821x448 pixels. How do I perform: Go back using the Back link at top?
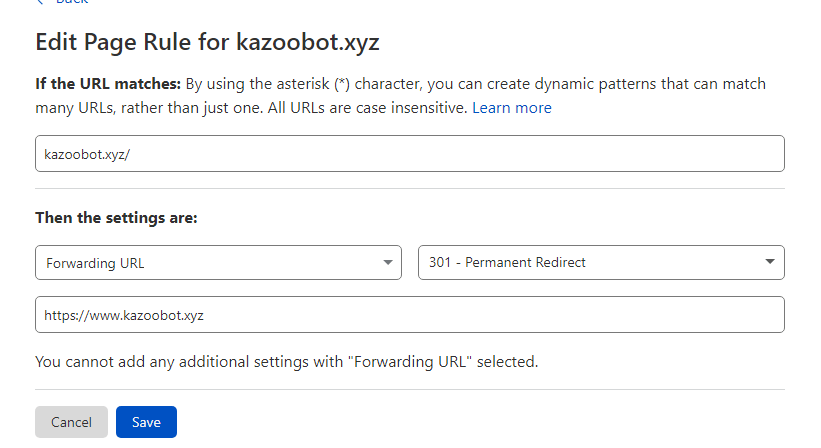(x=72, y=3)
